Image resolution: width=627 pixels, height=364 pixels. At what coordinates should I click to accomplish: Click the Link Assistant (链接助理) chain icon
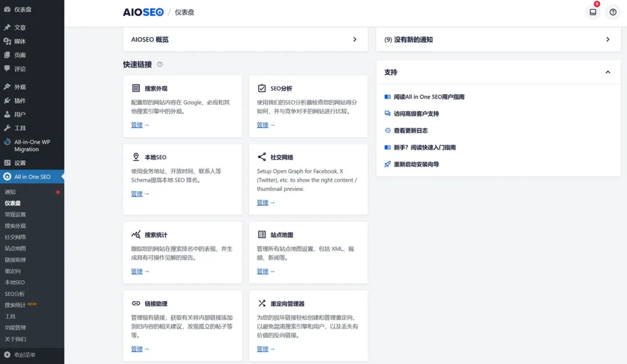point(136,303)
